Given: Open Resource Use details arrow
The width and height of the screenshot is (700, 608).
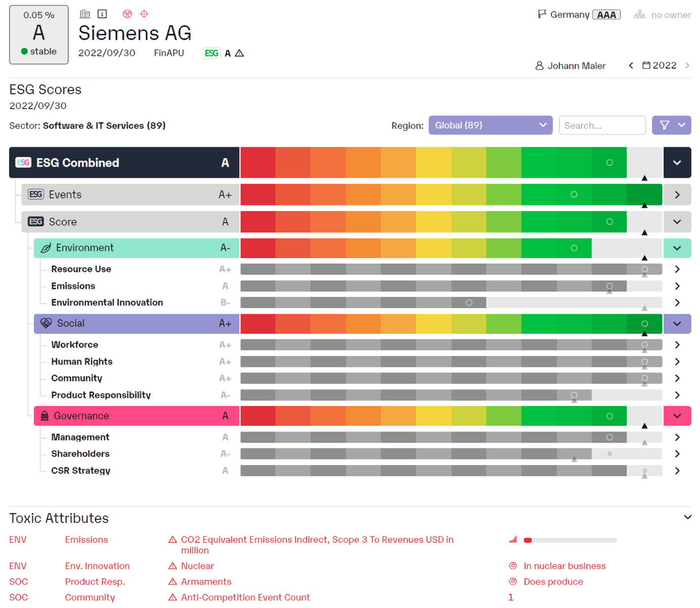Looking at the screenshot, I should click(677, 269).
